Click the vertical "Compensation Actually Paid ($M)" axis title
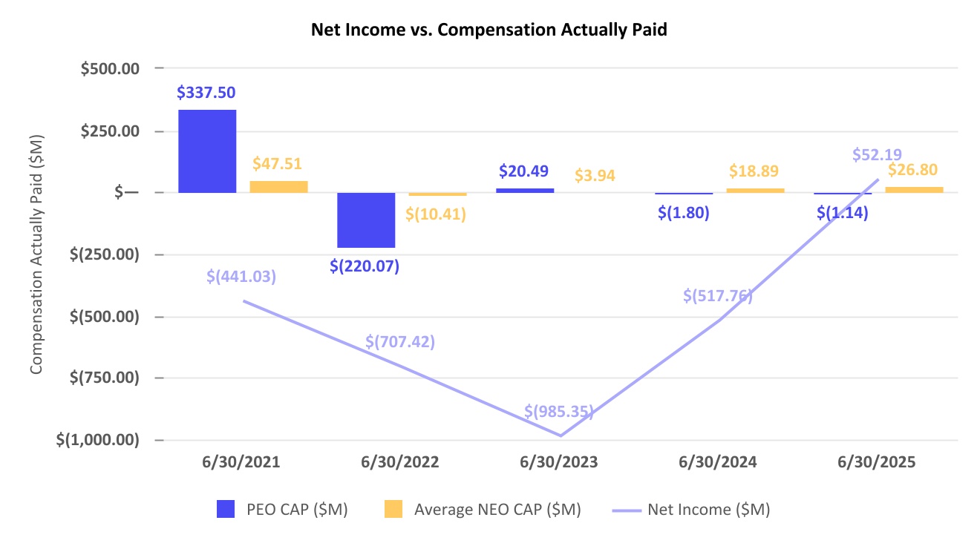The height and width of the screenshot is (549, 980). coord(37,254)
